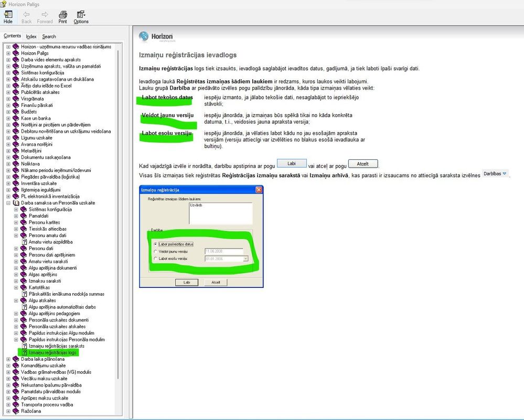Click the Horizon globe logo
The height and width of the screenshot is (420, 524).
click(144, 36)
